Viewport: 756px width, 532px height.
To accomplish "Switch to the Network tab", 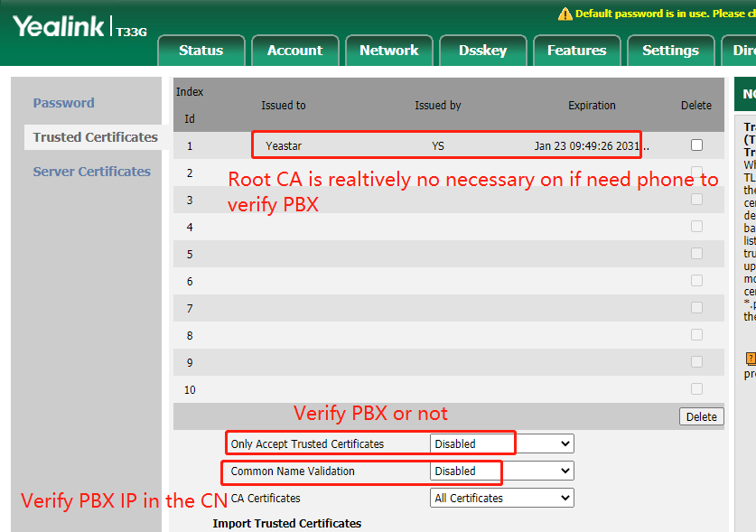I will (389, 51).
